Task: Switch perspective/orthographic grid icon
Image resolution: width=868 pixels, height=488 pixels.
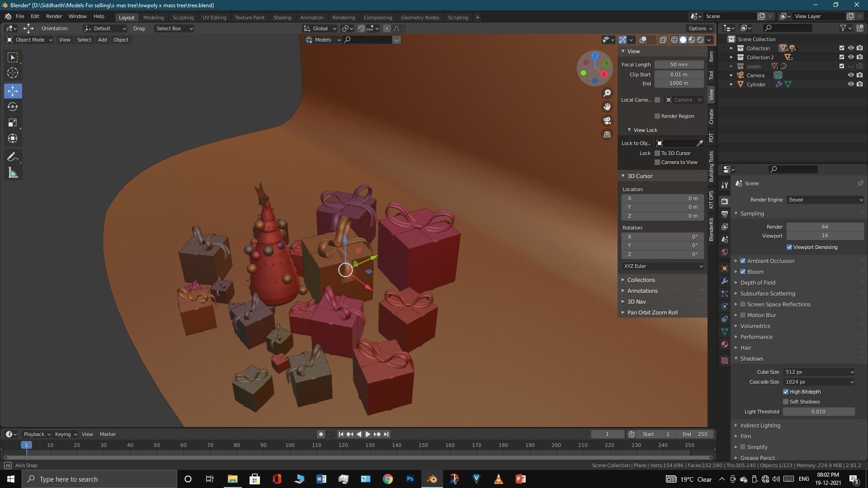Action: click(x=607, y=135)
